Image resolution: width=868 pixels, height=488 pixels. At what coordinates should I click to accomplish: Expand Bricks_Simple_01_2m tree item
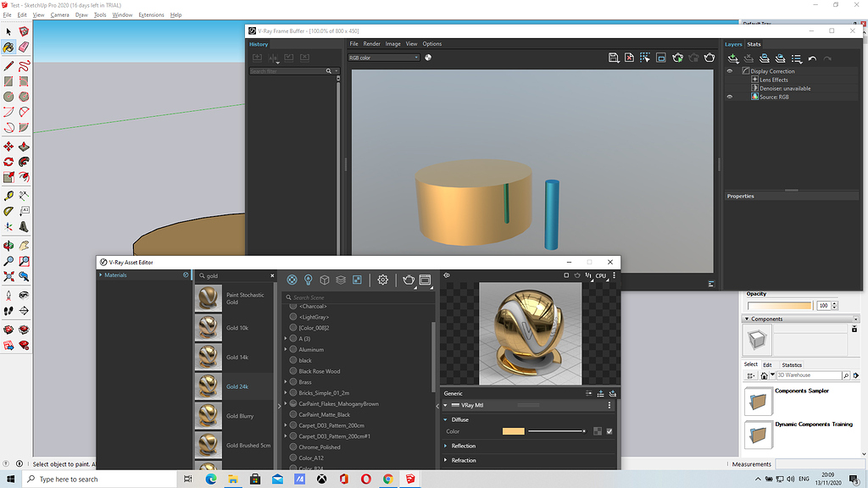click(x=286, y=393)
